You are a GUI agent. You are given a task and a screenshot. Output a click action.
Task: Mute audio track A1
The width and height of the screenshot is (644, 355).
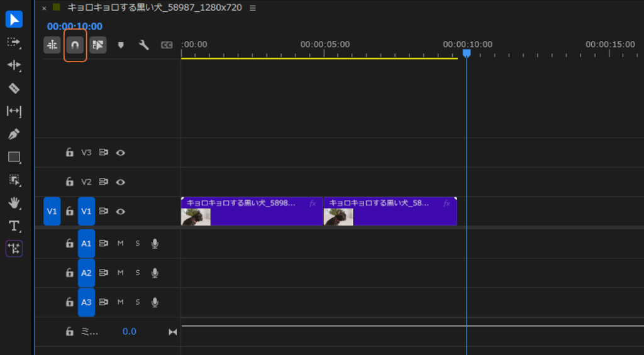pos(120,244)
